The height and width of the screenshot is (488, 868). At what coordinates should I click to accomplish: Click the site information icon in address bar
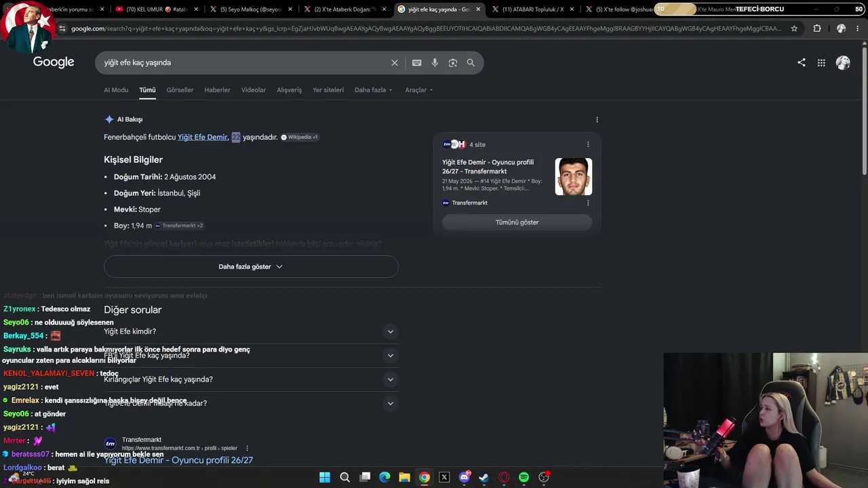[x=62, y=28]
